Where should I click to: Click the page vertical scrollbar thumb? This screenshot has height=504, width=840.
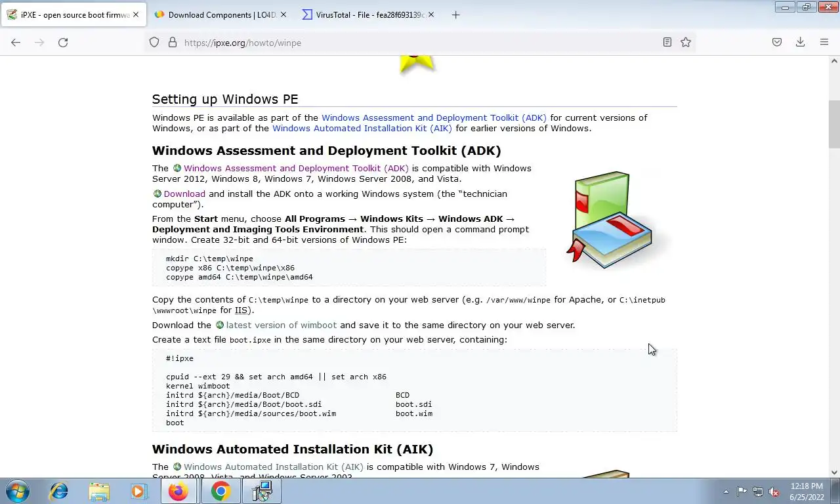pos(834,124)
